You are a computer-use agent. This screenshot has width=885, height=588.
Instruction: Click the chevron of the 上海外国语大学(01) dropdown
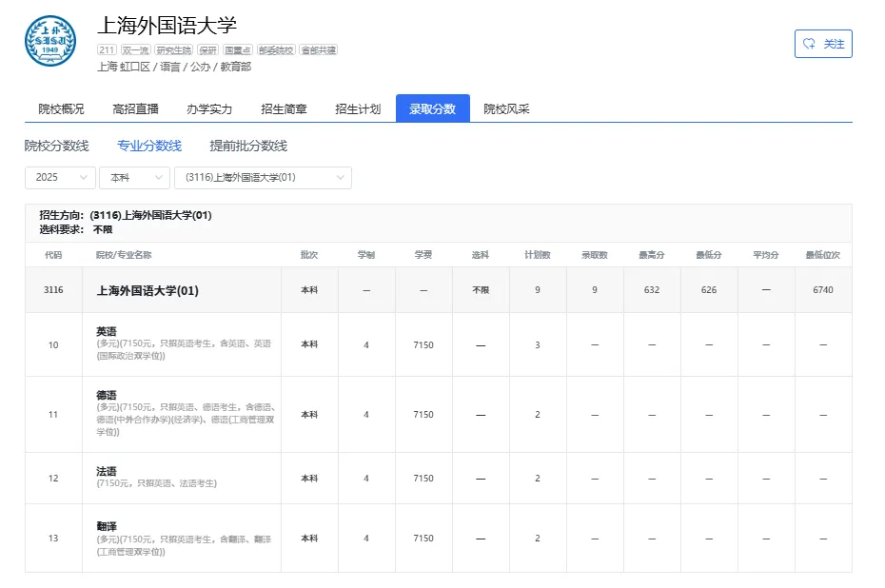coord(341,178)
